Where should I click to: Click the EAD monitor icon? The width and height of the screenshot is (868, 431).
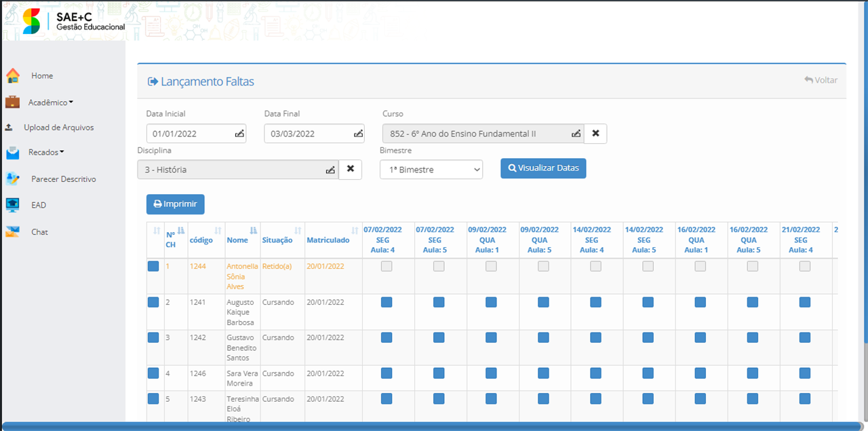pyautogui.click(x=12, y=205)
